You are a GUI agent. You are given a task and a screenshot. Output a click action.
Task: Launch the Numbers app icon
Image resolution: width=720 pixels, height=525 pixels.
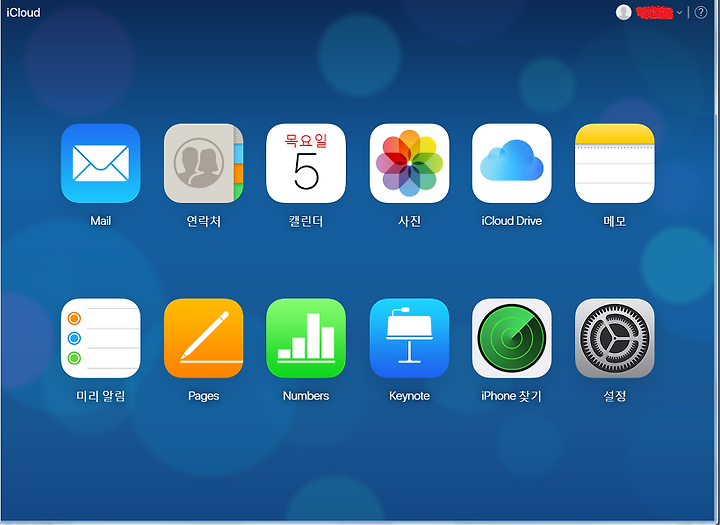(x=306, y=338)
